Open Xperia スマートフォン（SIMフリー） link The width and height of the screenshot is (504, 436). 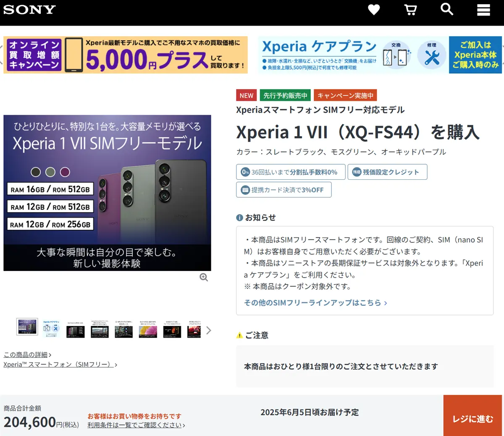coord(60,365)
